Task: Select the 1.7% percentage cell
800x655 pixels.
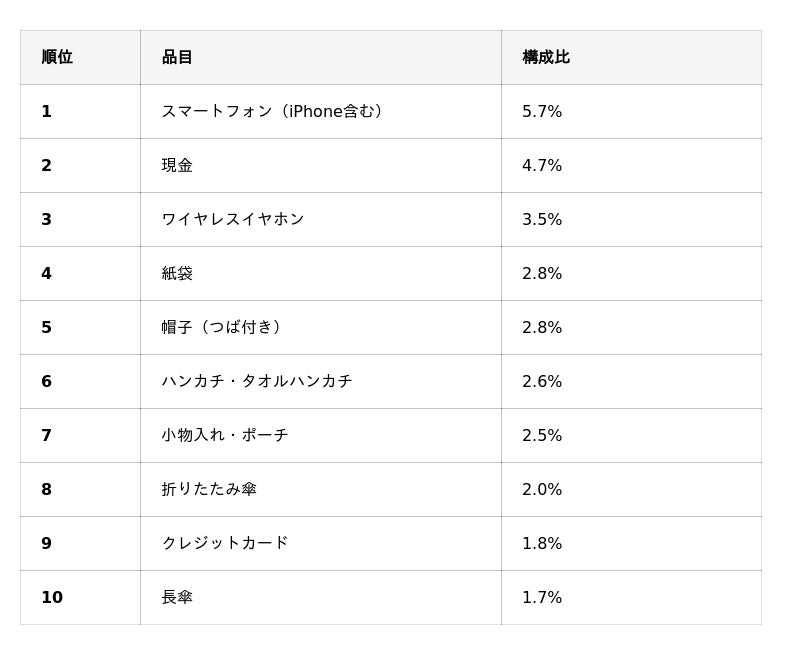Action: tap(632, 597)
